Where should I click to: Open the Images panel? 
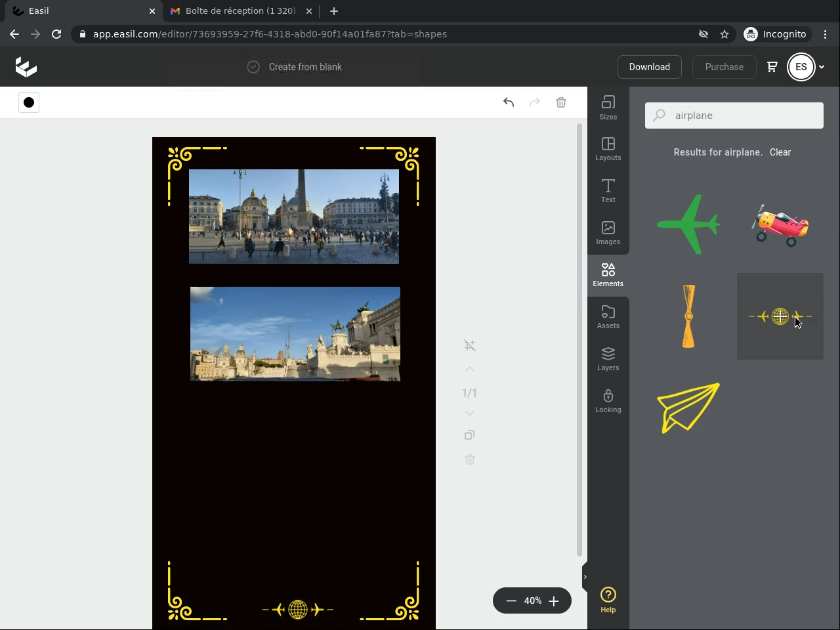[x=608, y=233]
